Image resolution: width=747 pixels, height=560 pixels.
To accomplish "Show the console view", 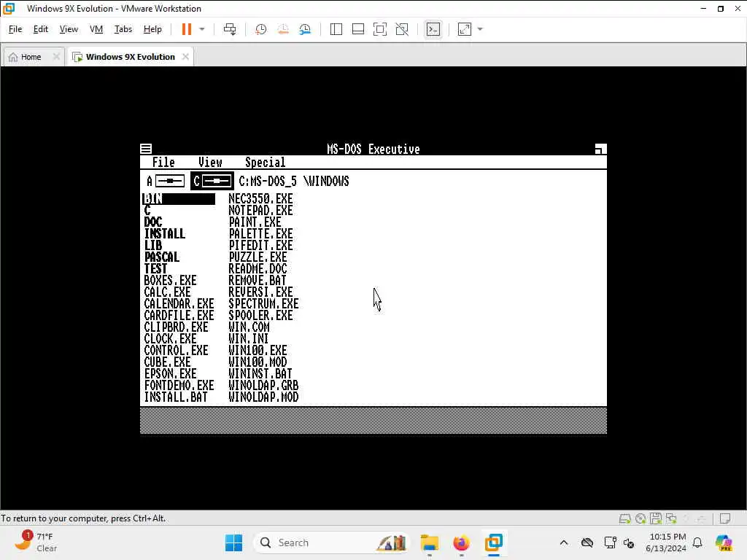I will 433,29.
